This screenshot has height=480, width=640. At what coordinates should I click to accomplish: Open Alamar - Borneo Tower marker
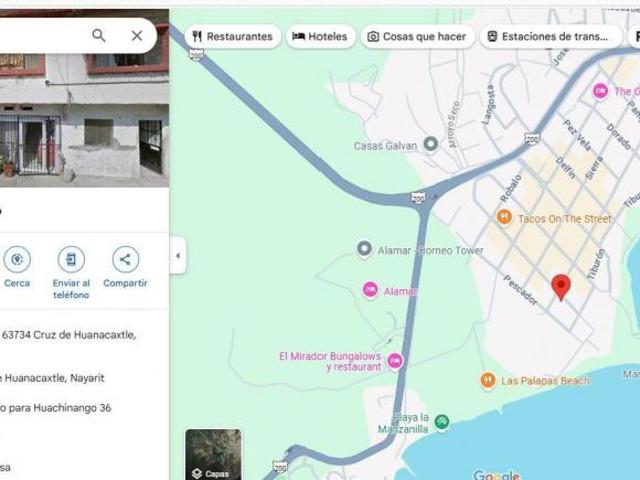(364, 249)
